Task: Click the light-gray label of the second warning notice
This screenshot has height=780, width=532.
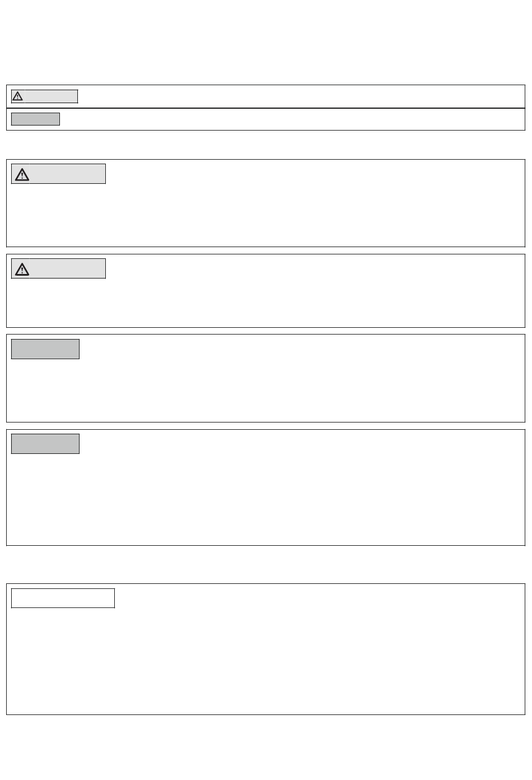Action: [x=67, y=268]
